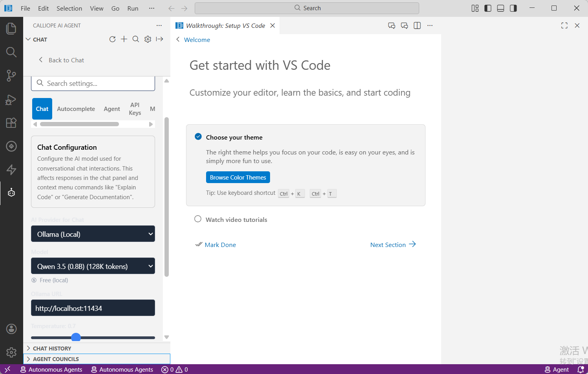Select the Watch video tutorials step
Screen dimensions: 588x374
(236, 220)
